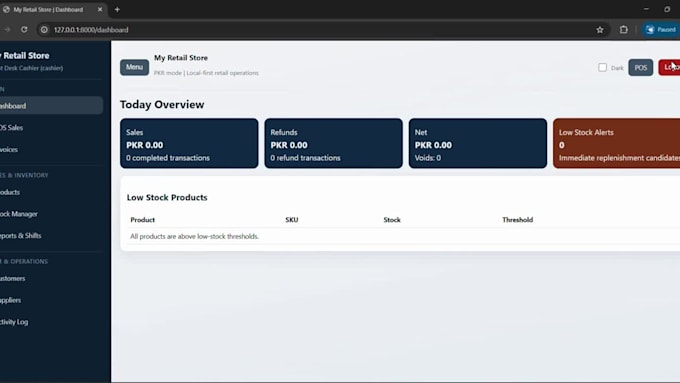The image size is (680, 383).
Task: Click the SKU column header
Action: tap(291, 219)
